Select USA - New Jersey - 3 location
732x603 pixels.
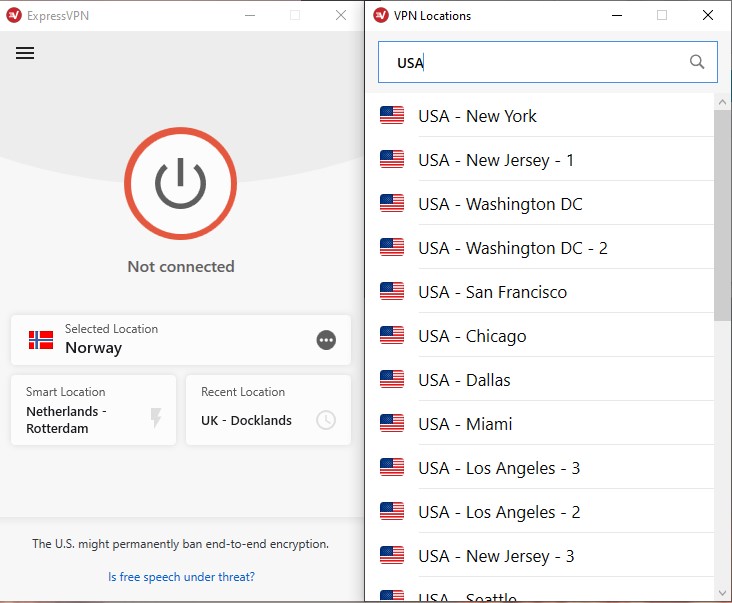(540, 555)
